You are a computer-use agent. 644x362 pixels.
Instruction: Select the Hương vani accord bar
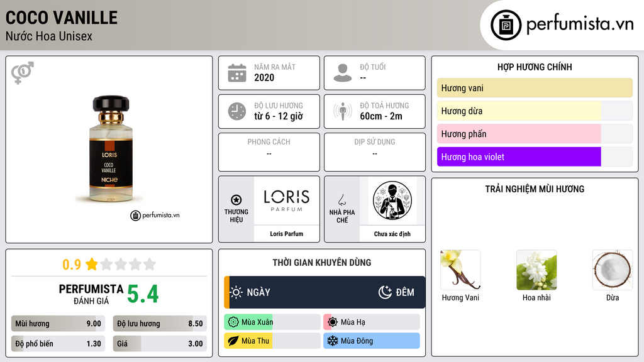pyautogui.click(x=535, y=88)
